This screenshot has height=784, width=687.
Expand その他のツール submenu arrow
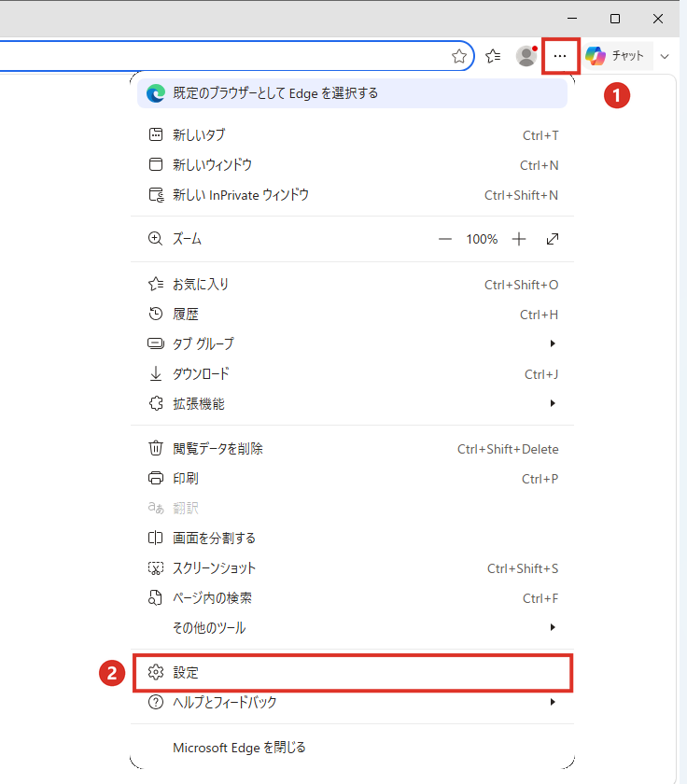(x=553, y=627)
